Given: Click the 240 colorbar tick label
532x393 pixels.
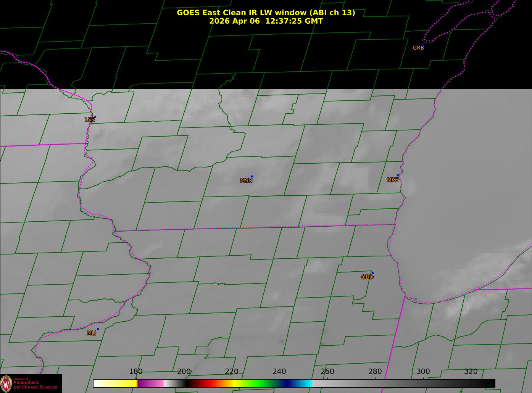Looking at the screenshot, I should 279,372.
